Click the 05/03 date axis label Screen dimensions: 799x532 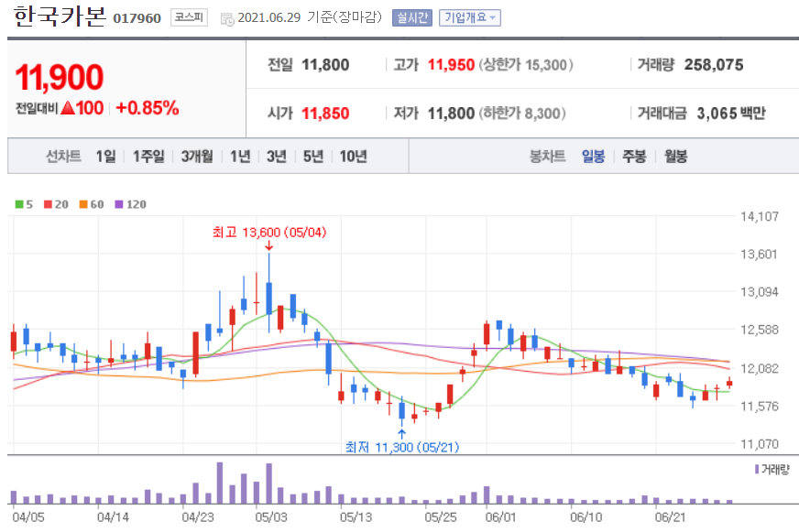[271, 517]
